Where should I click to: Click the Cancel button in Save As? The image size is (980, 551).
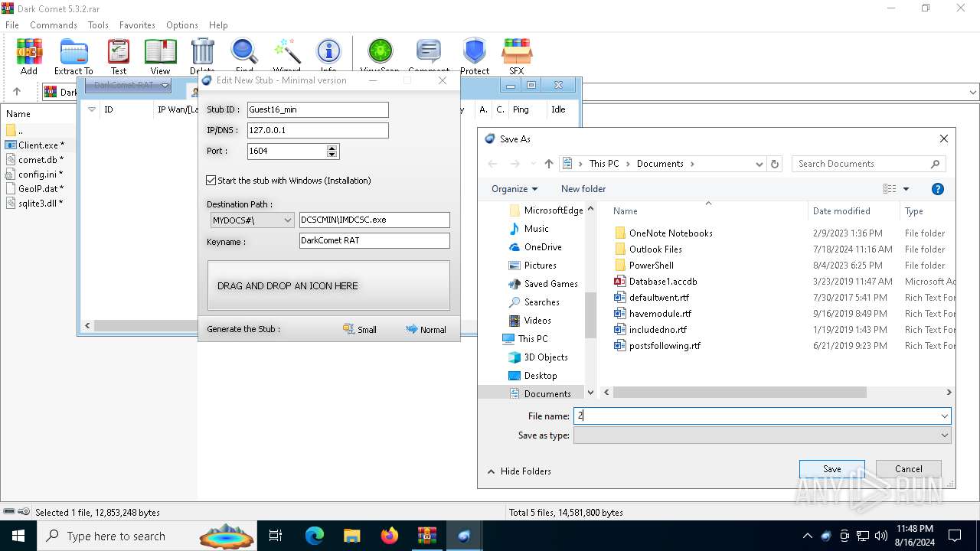pyautogui.click(x=909, y=469)
